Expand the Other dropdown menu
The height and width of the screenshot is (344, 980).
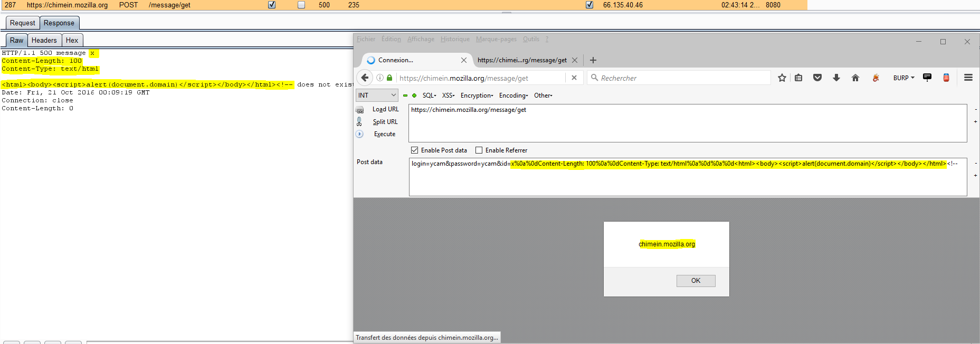[x=543, y=95]
